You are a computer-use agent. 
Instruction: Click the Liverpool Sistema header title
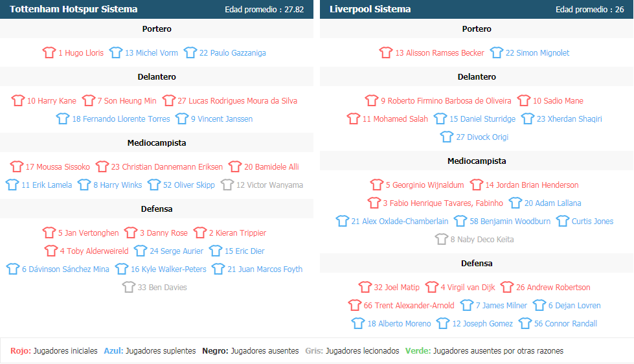[x=370, y=9]
